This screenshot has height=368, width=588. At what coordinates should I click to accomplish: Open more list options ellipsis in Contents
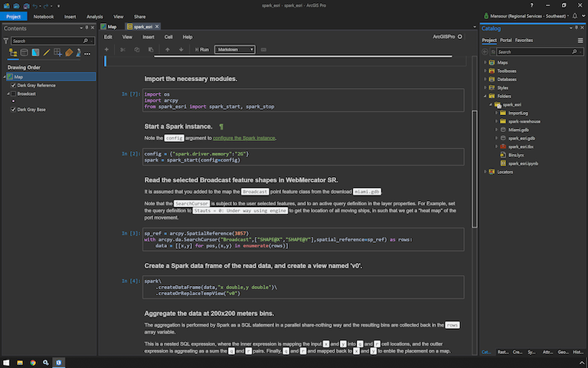(x=87, y=54)
